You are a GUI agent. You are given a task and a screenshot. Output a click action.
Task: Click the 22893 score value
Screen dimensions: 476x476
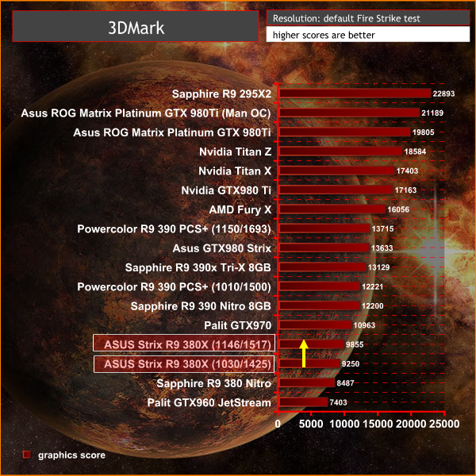tap(443, 94)
